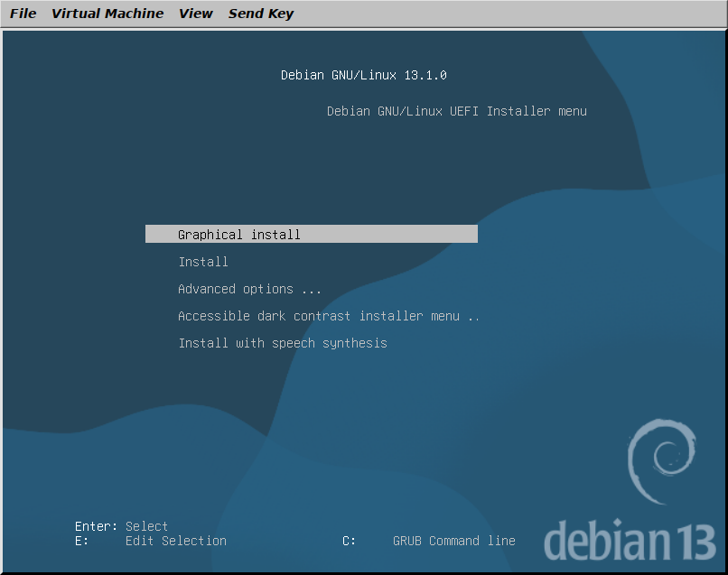
Task: Open the File menu
Action: pos(23,13)
